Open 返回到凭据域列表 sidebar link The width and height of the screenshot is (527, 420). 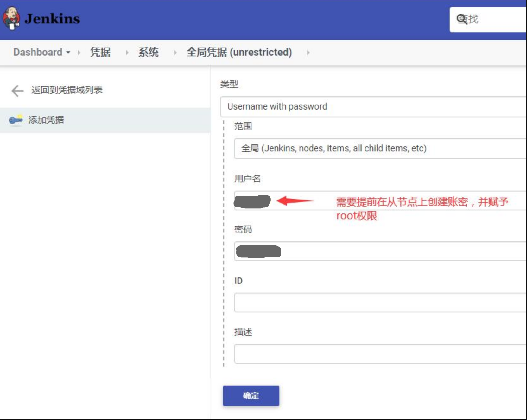[x=67, y=90]
